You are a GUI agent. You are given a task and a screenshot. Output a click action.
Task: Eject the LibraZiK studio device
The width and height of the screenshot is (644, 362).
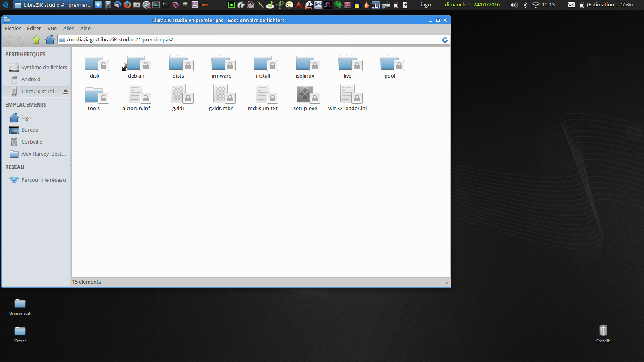click(66, 92)
